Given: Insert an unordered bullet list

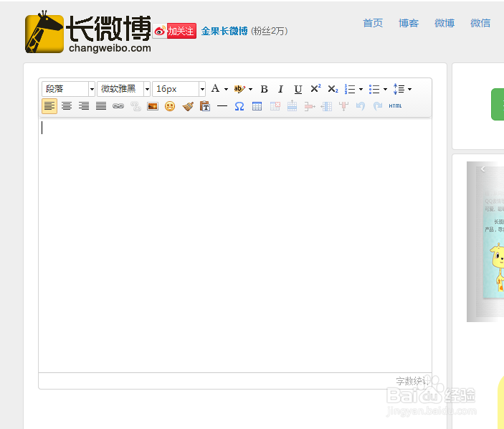Looking at the screenshot, I should [x=374, y=89].
